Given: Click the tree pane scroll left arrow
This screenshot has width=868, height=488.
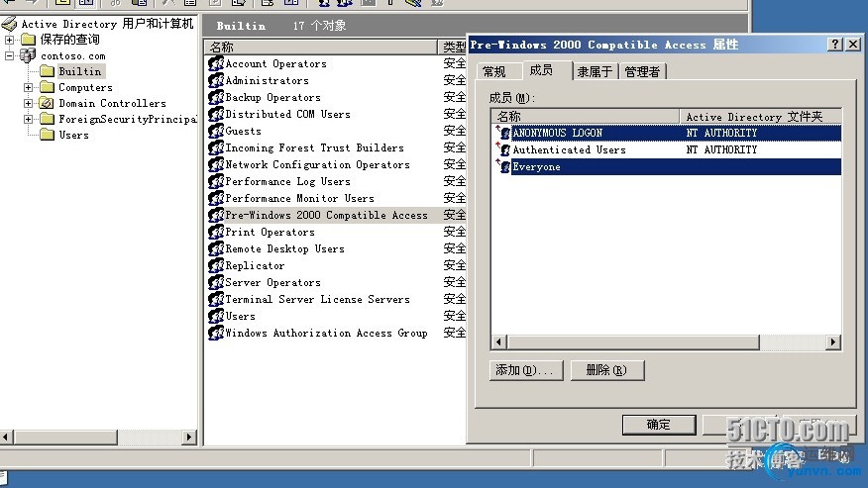Looking at the screenshot, I should (x=7, y=438).
